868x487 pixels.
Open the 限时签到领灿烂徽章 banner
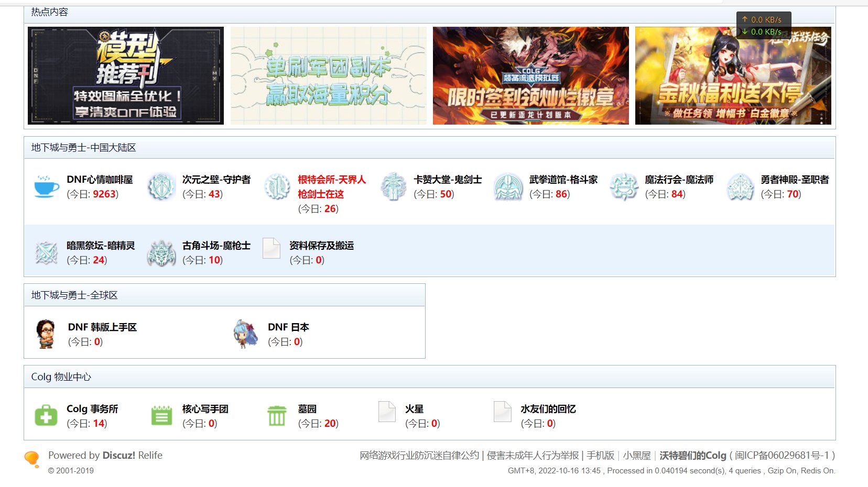pos(531,76)
